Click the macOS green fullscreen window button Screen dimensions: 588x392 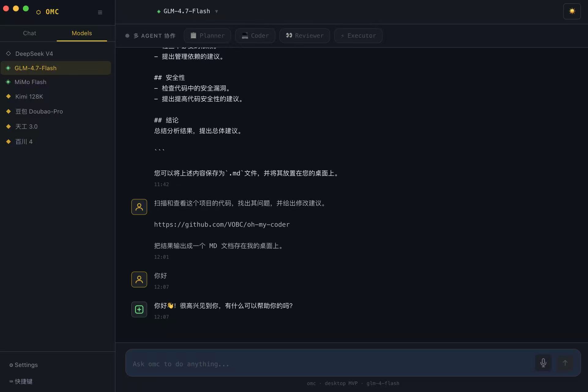click(26, 9)
